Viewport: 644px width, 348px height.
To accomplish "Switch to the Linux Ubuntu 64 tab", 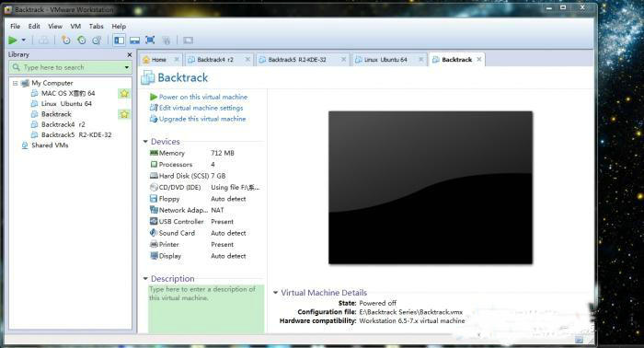I will (385, 60).
